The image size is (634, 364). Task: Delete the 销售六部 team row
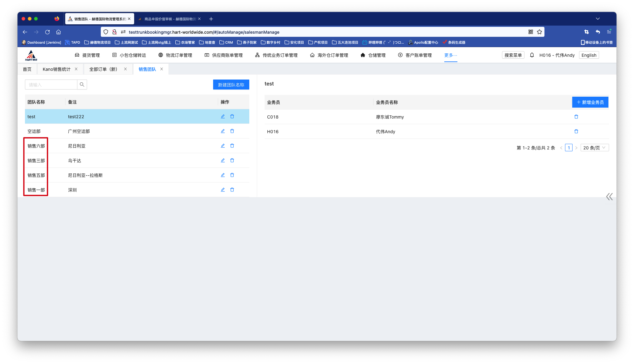[232, 146]
